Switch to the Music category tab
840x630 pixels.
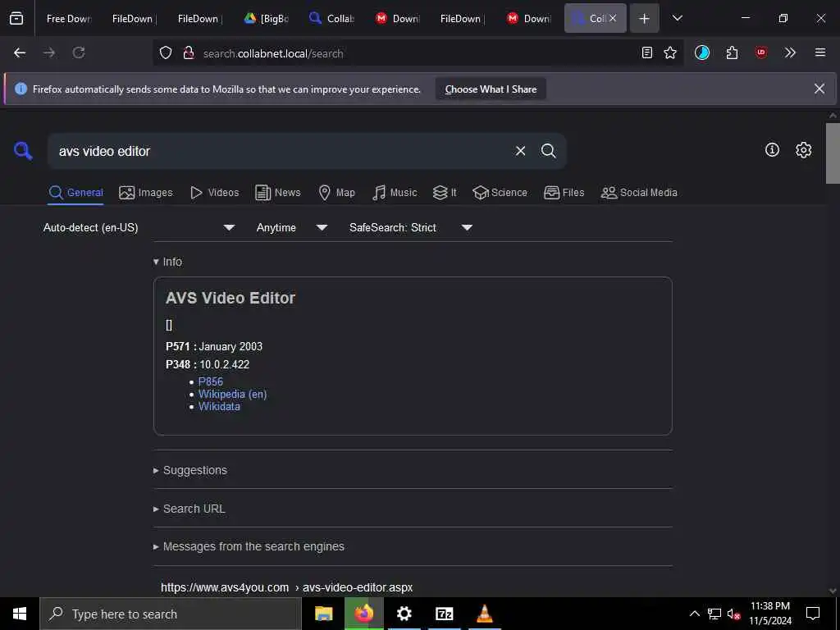(x=395, y=193)
